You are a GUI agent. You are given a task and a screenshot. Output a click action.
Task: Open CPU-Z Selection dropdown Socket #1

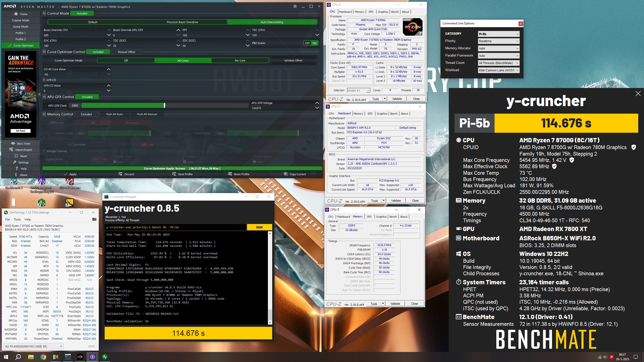[x=358, y=90]
